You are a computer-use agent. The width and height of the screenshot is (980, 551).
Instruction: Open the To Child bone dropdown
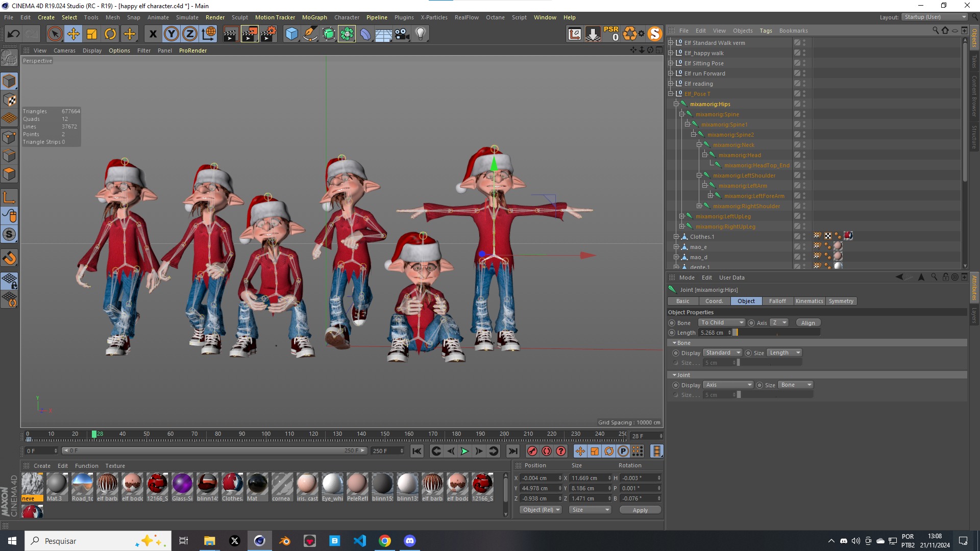[x=722, y=322]
